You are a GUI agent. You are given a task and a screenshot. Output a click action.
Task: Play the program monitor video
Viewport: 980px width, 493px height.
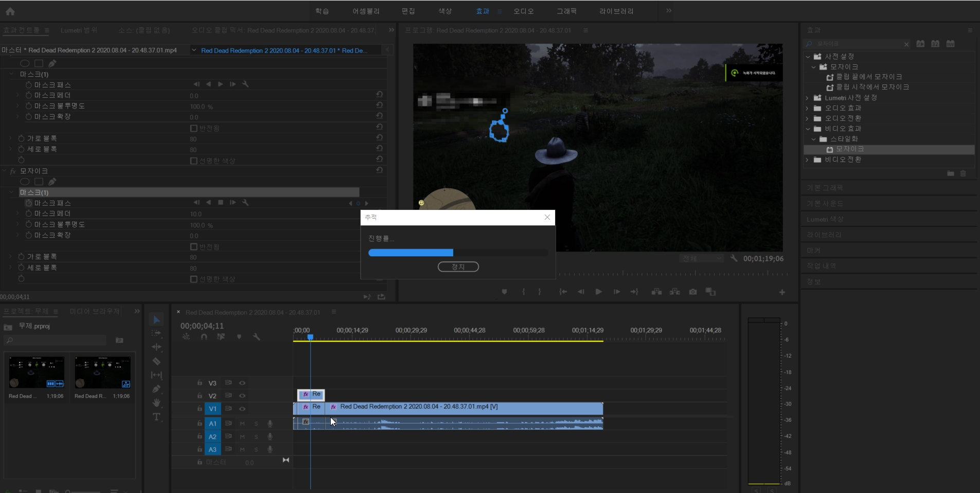coord(598,292)
